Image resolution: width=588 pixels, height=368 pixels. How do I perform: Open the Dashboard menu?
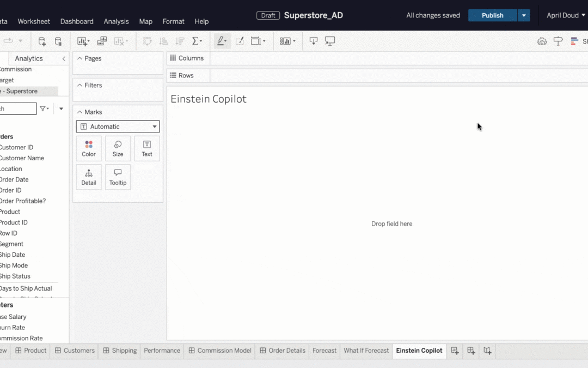pos(77,21)
